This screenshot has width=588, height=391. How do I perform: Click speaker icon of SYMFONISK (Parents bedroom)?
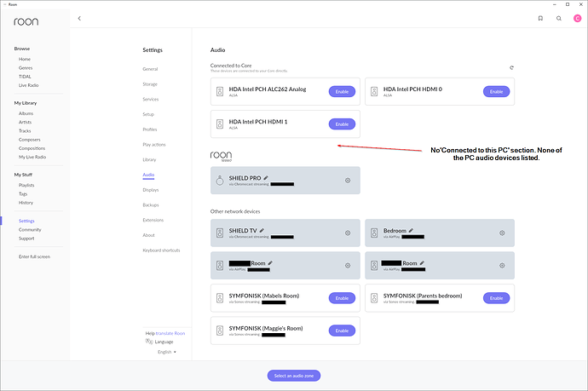pos(374,298)
